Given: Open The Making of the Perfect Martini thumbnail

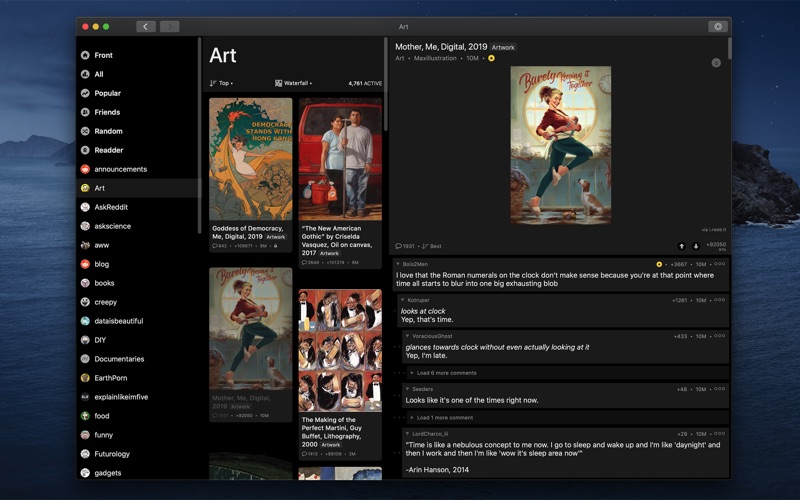Looking at the screenshot, I should click(x=340, y=351).
